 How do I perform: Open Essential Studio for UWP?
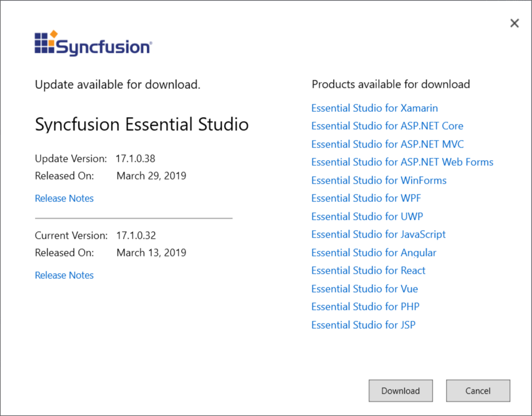(367, 217)
